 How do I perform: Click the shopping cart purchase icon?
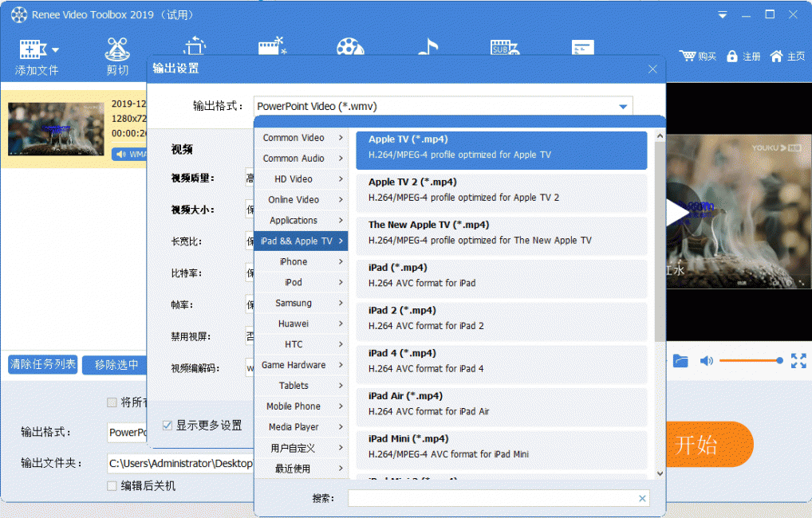click(688, 55)
